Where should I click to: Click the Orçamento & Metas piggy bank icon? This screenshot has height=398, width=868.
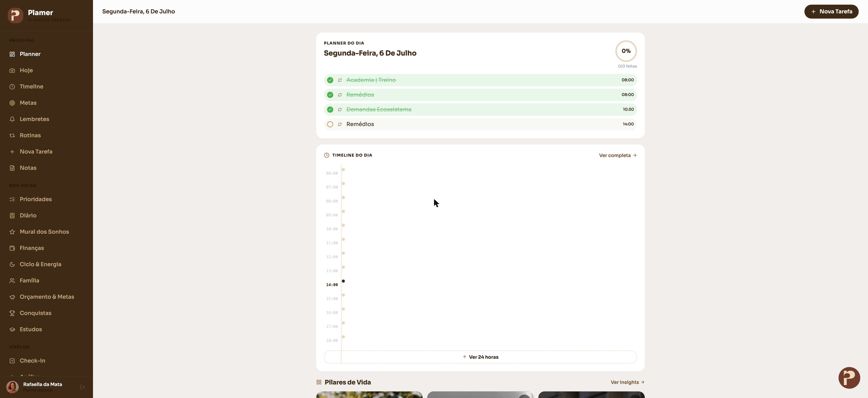(12, 297)
